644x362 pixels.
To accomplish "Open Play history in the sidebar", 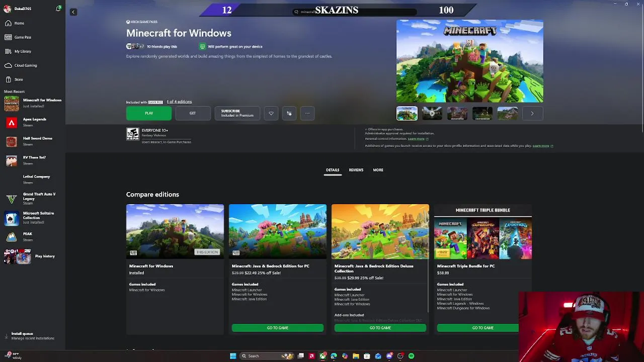I will point(33,256).
